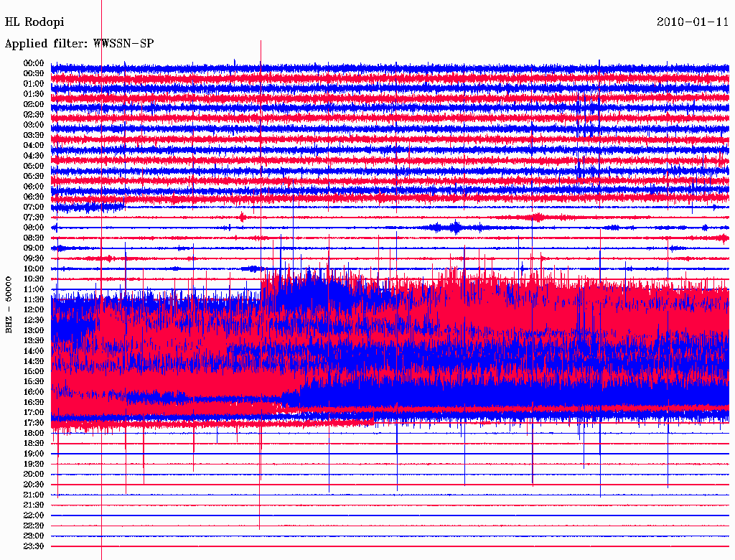The image size is (735, 560).
Task: Click the 04:00 time label
Action: click(34, 146)
